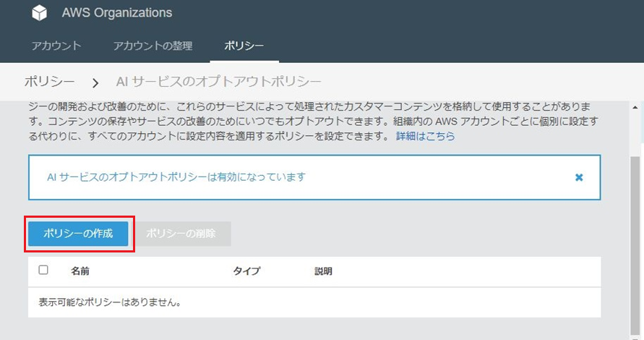This screenshot has width=644, height=340.
Task: Click the 説明 column header
Action: tap(324, 271)
